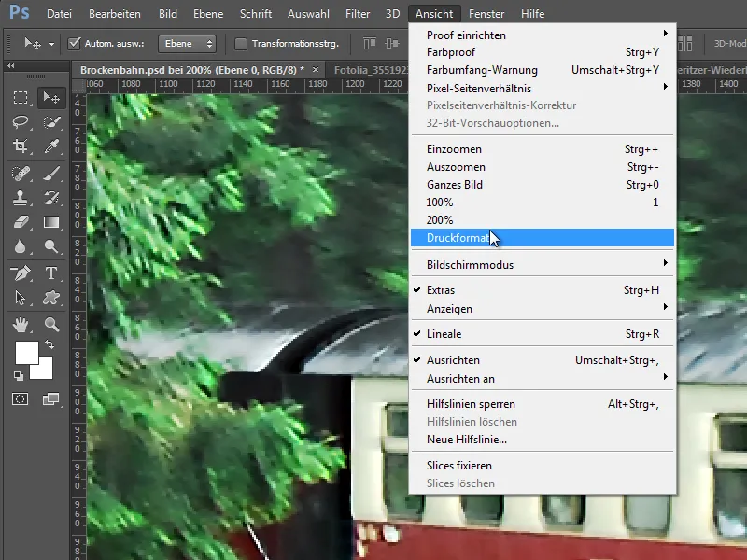The width and height of the screenshot is (747, 560).
Task: Reset to default foreground/background colors
Action: [18, 376]
